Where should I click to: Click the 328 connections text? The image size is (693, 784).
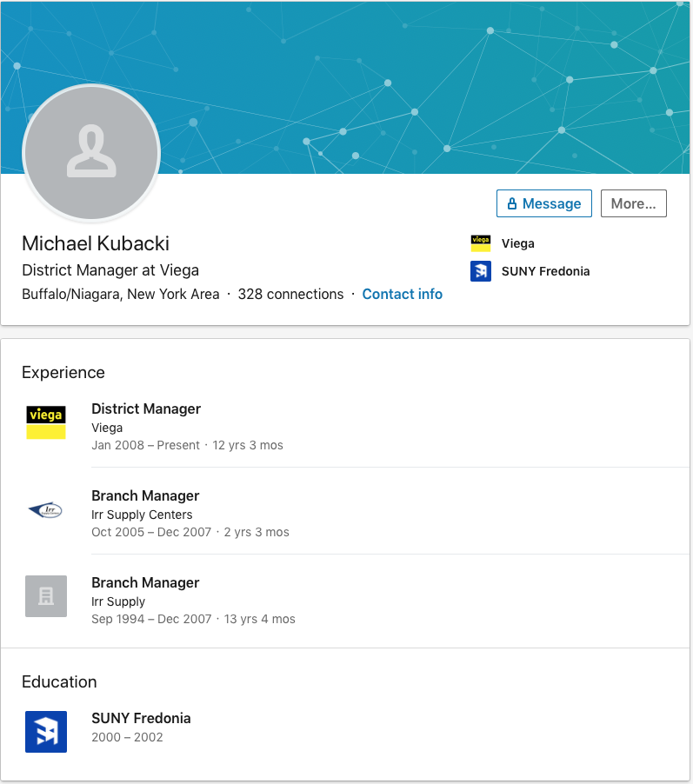coord(290,294)
